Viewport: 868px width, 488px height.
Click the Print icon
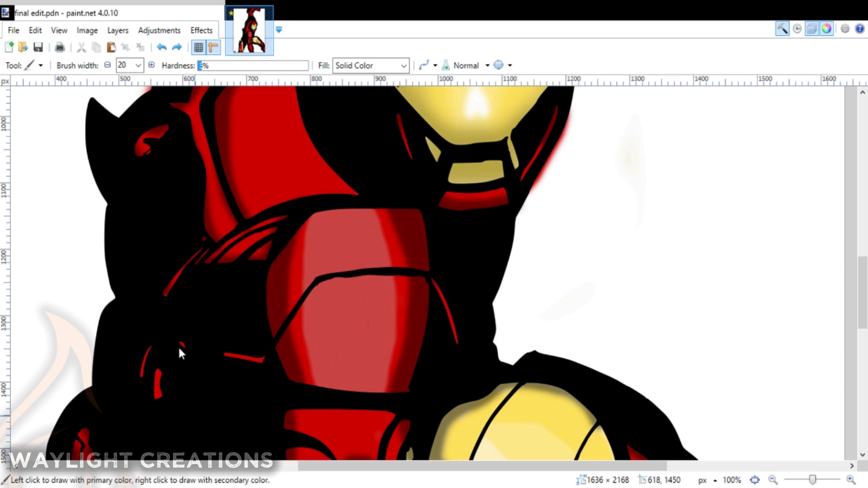pyautogui.click(x=60, y=47)
